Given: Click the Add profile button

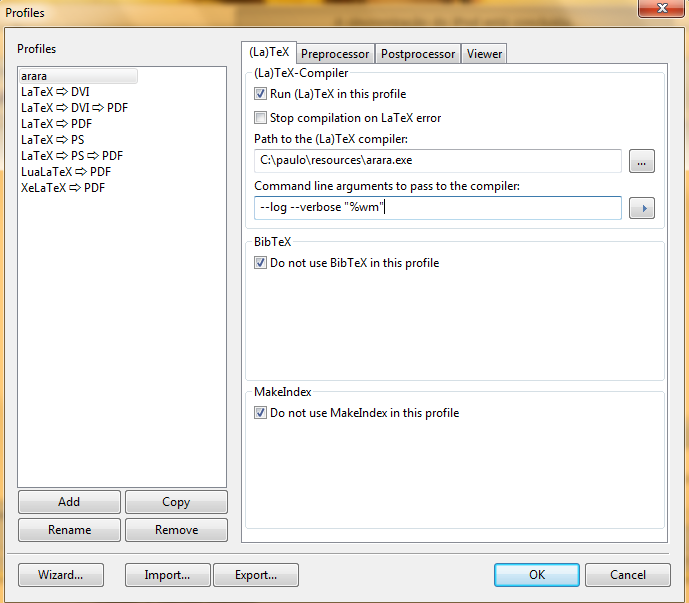Looking at the screenshot, I should click(69, 502).
